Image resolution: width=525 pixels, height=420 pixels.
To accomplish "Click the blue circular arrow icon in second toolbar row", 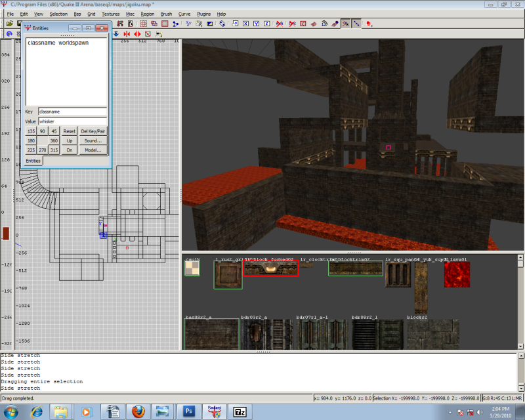I will click(x=9, y=33).
